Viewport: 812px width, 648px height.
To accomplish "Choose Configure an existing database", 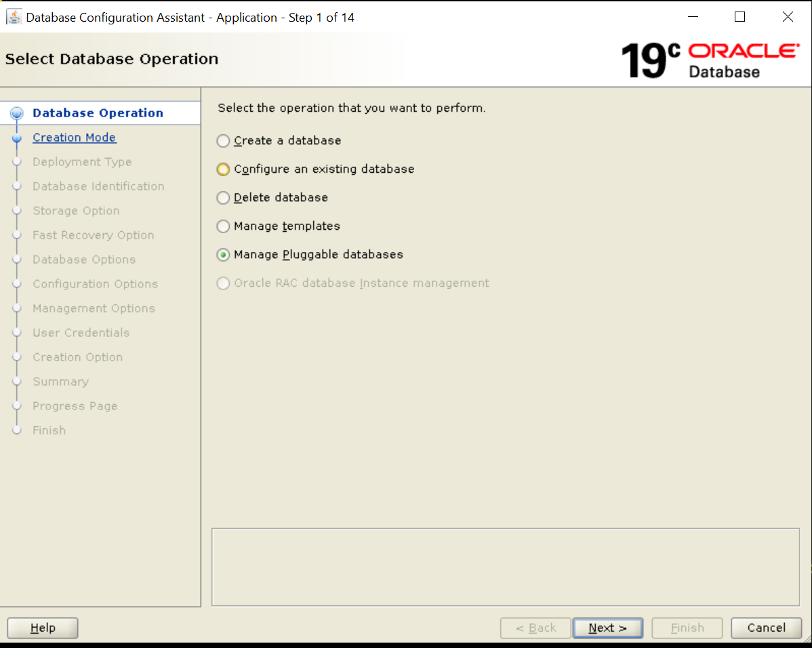I will [223, 169].
